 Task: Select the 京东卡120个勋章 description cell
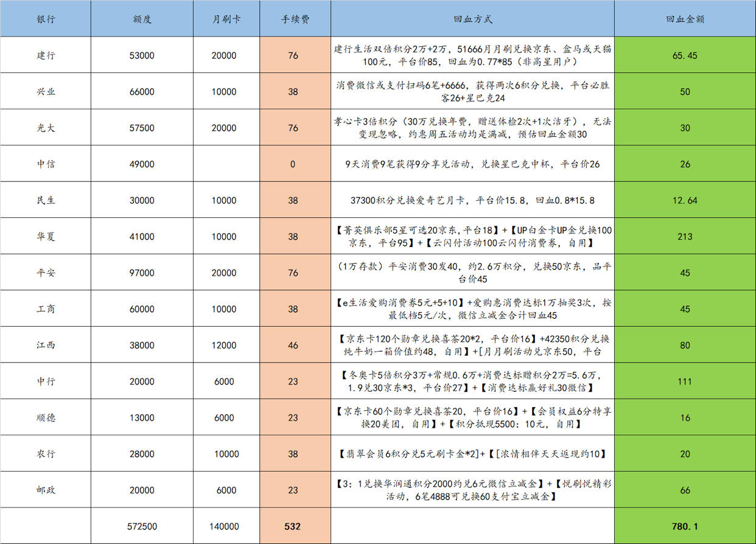tap(472, 345)
